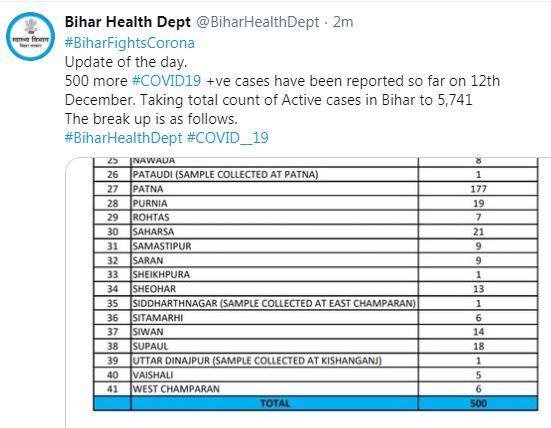Open the #COVID19 hashtag in tweet text

(x=167, y=81)
